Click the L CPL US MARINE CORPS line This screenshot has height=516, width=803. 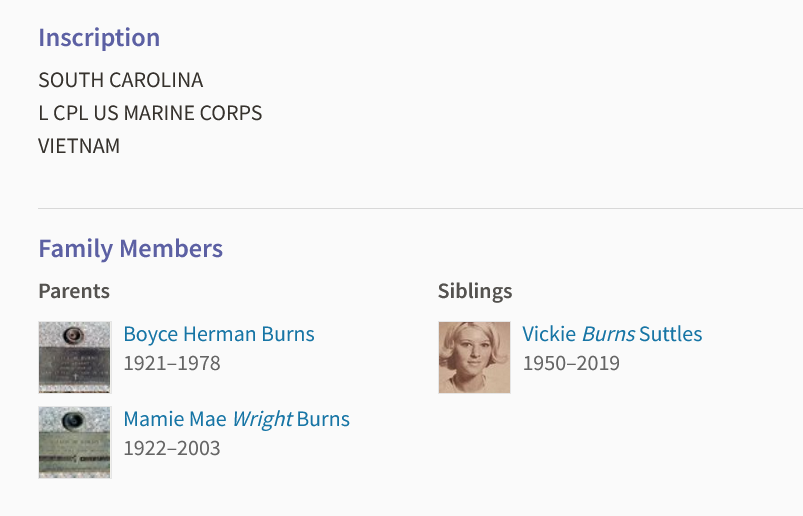click(x=150, y=113)
